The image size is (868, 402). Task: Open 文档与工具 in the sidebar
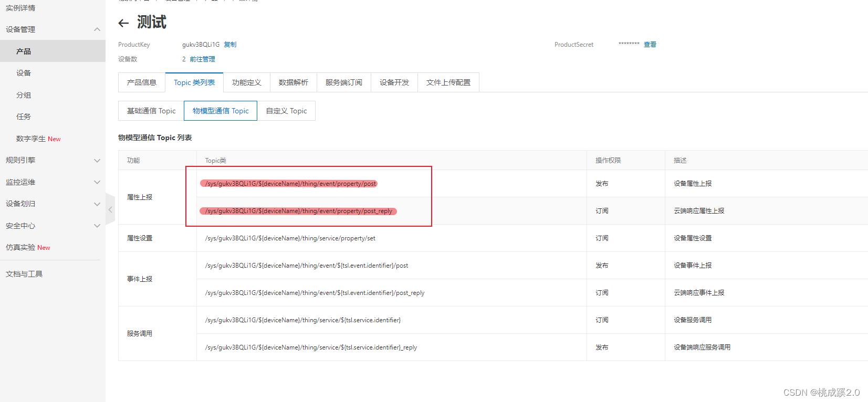click(24, 274)
